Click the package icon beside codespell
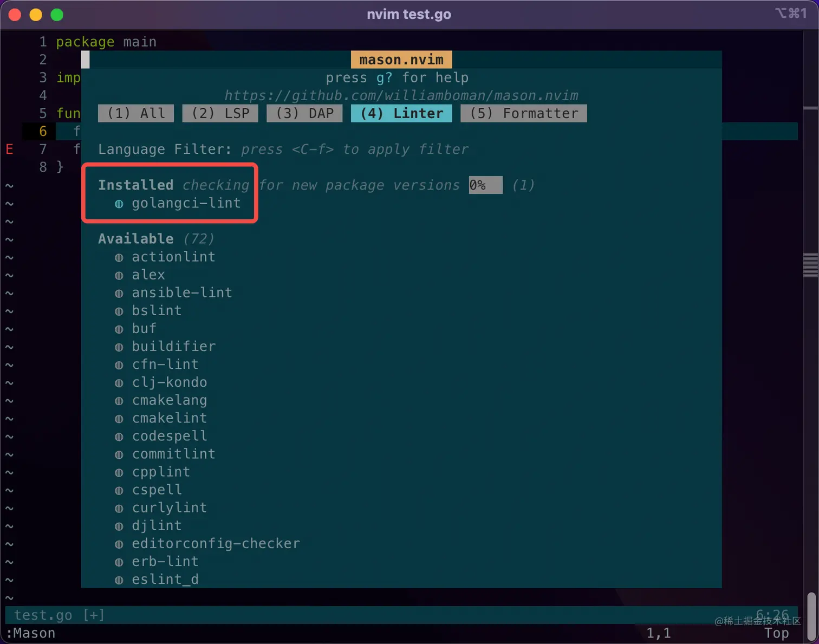 [x=119, y=437]
